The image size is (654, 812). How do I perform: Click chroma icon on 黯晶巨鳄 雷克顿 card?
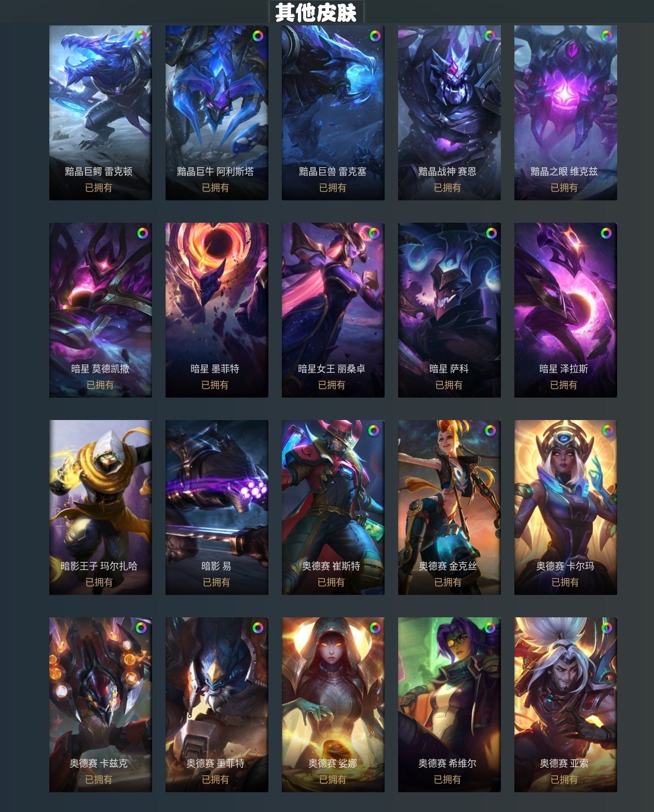pyautogui.click(x=142, y=36)
